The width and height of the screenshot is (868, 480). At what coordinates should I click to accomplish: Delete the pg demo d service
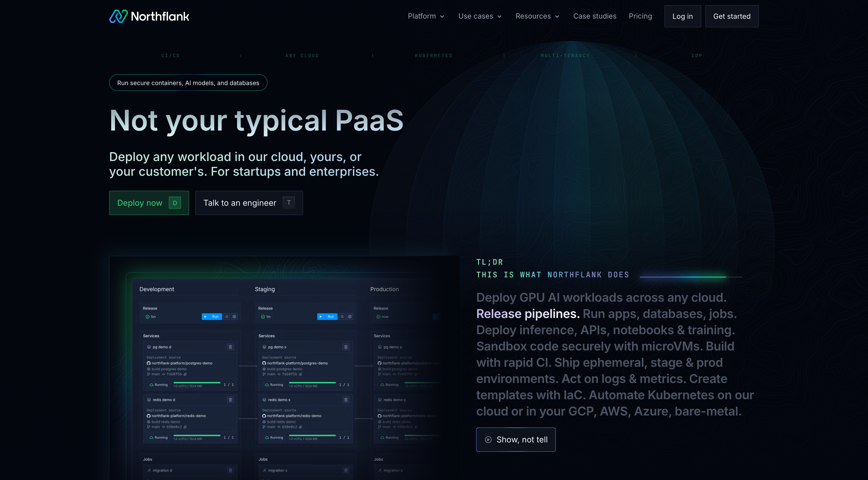(x=230, y=347)
